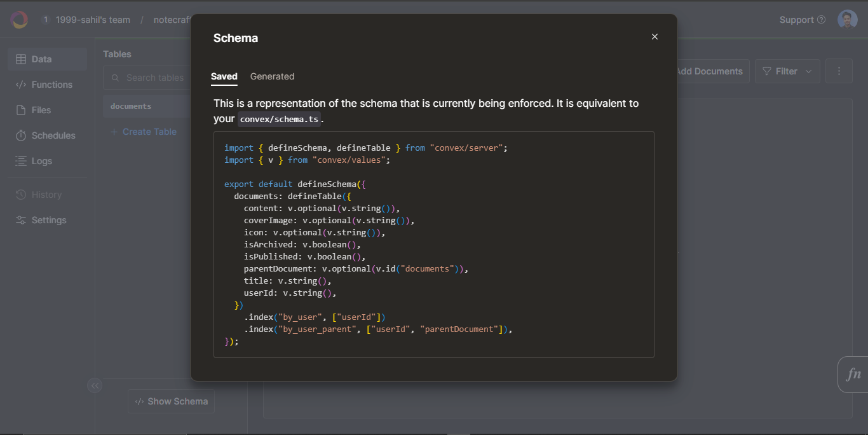Open the three-dot overflow menu
Viewport: 868px width, 435px height.
coord(839,71)
